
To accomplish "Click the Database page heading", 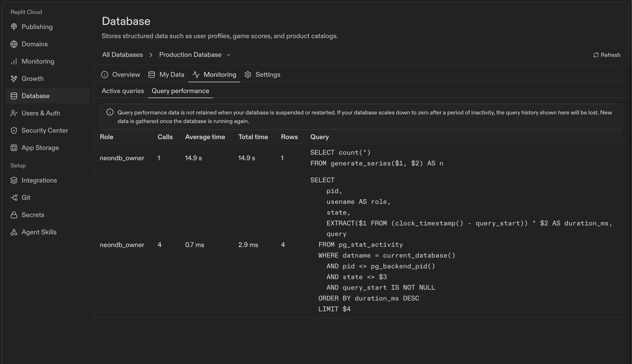I will 126,21.
